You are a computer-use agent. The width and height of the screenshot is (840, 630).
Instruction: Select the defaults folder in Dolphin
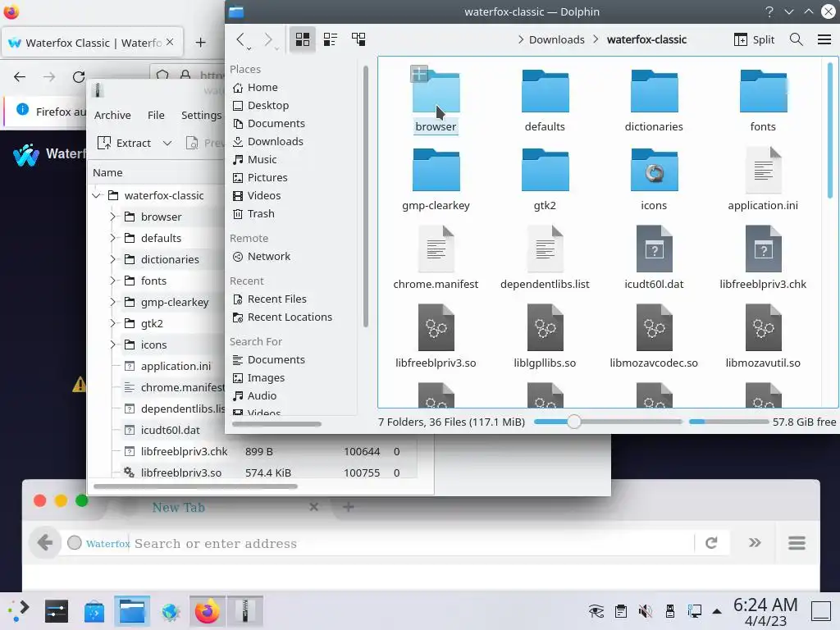(x=545, y=101)
